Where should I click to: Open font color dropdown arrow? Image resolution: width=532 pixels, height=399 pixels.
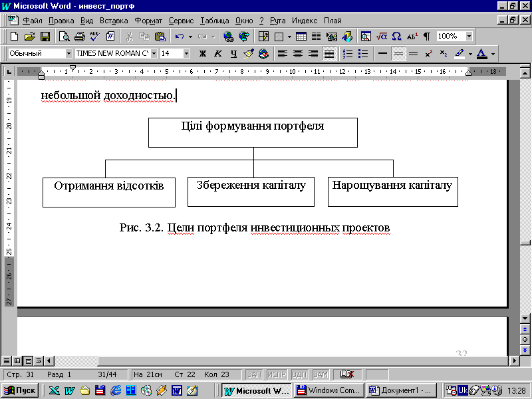pos(493,54)
